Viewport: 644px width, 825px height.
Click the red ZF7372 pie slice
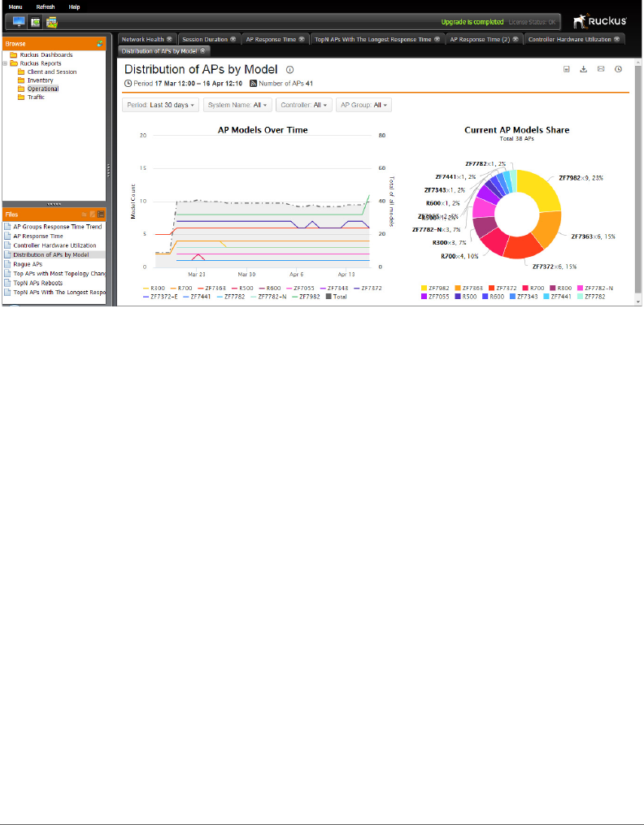click(523, 247)
